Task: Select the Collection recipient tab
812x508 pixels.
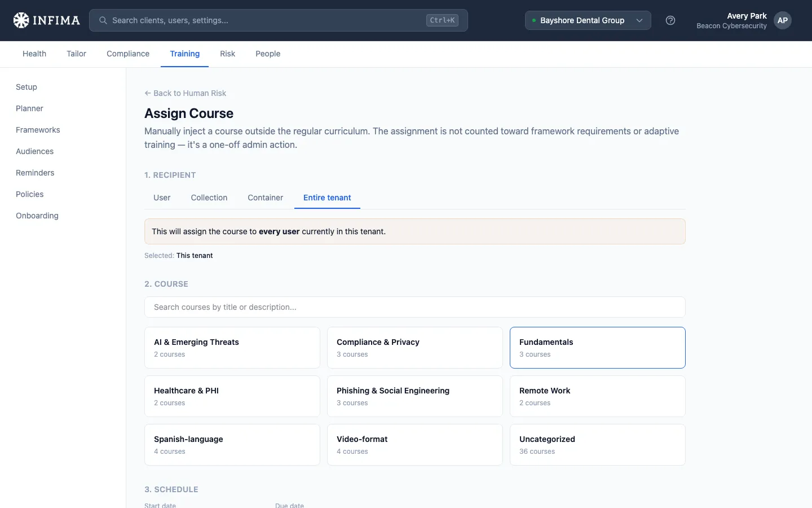Action: 209,198
